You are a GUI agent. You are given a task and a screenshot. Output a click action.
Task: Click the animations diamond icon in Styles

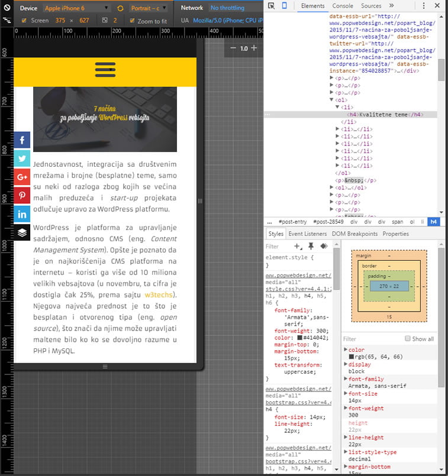click(324, 246)
